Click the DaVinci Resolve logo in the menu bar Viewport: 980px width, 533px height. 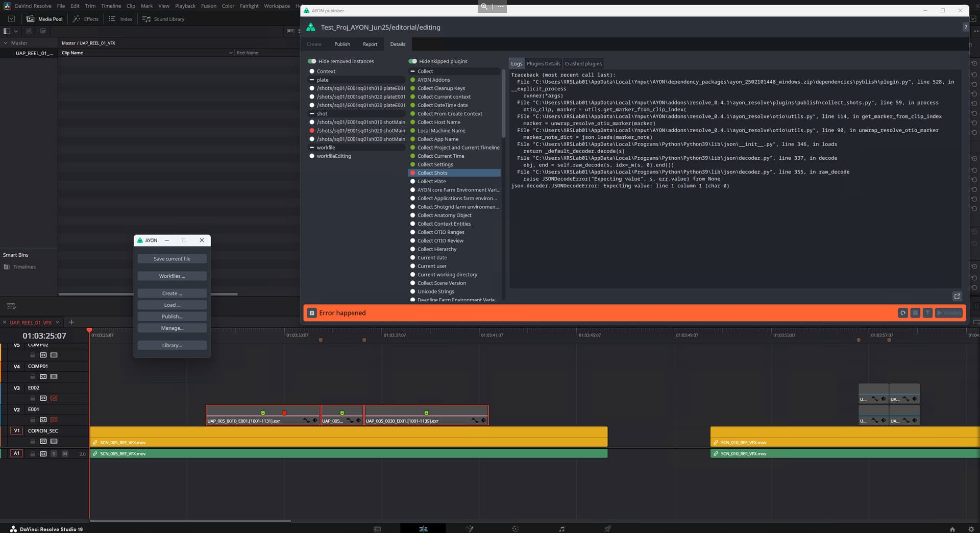click(x=7, y=6)
